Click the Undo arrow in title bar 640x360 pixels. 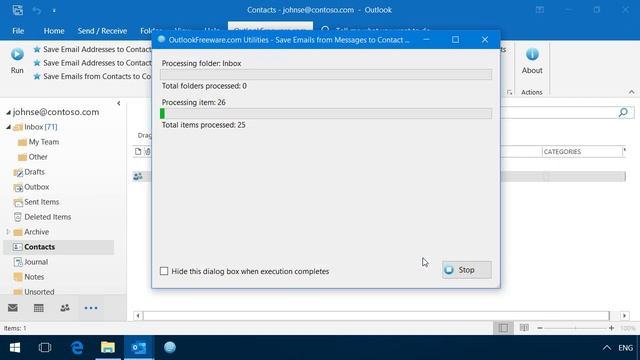[x=37, y=10]
